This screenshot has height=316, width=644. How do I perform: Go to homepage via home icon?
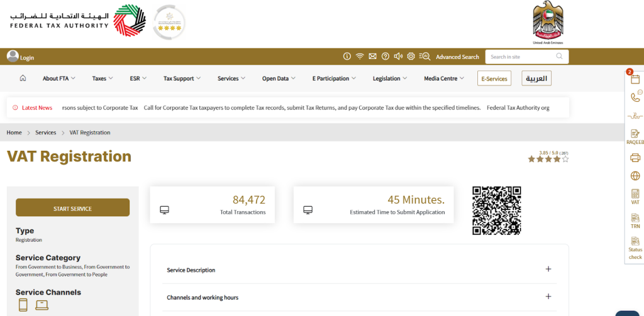coord(23,79)
